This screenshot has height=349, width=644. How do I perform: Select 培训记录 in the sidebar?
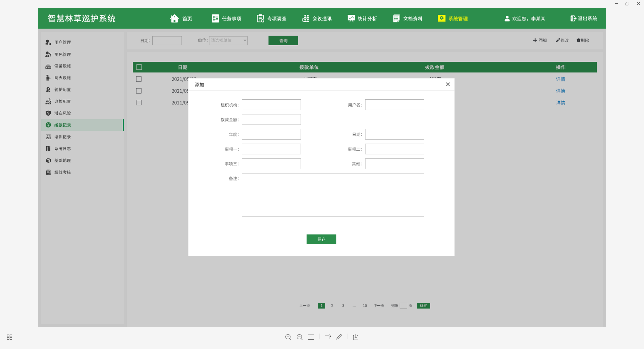(x=63, y=137)
